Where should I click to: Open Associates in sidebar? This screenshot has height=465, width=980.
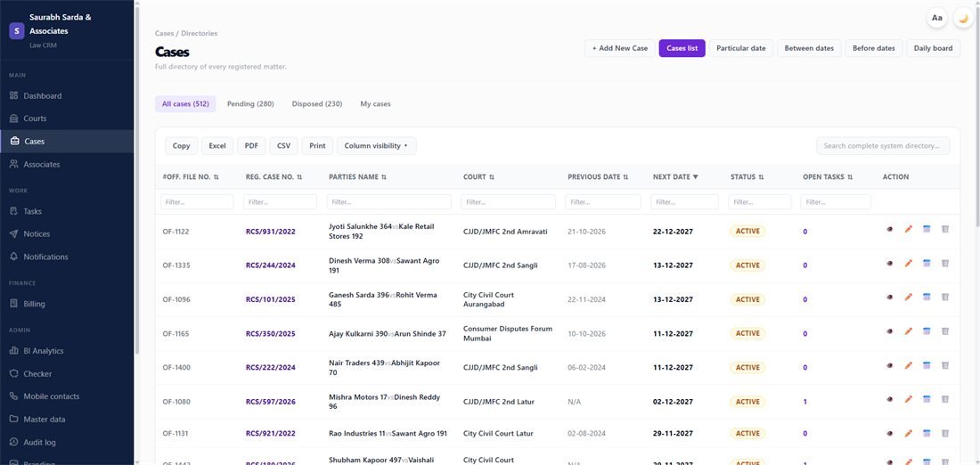pyautogui.click(x=67, y=165)
